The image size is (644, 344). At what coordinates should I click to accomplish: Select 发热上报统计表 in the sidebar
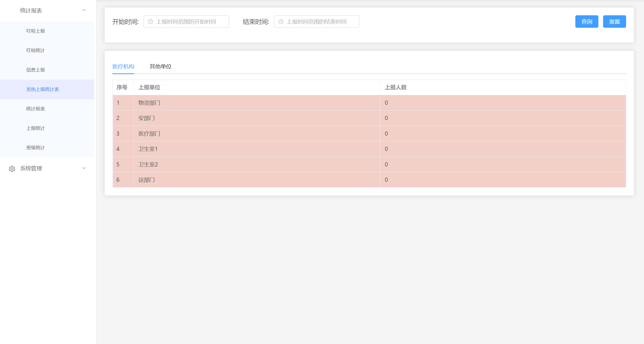(47, 89)
